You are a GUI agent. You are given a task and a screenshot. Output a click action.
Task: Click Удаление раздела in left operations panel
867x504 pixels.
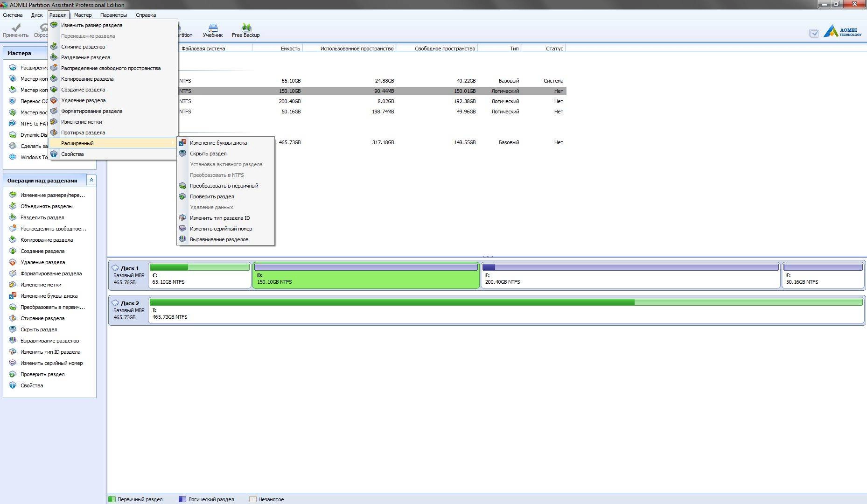coord(43,262)
